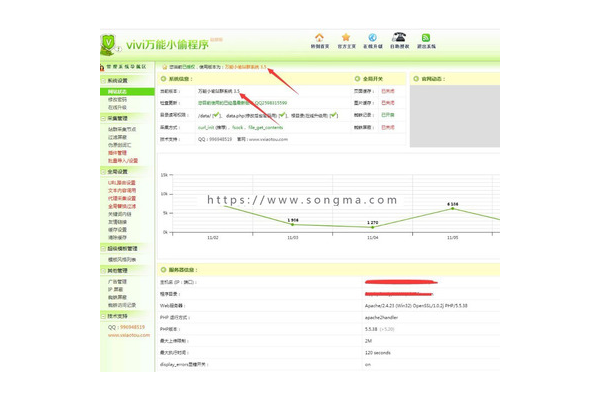Select 插件管理 from the sidebar menu
Screen dimensions: 600x400
[118, 153]
